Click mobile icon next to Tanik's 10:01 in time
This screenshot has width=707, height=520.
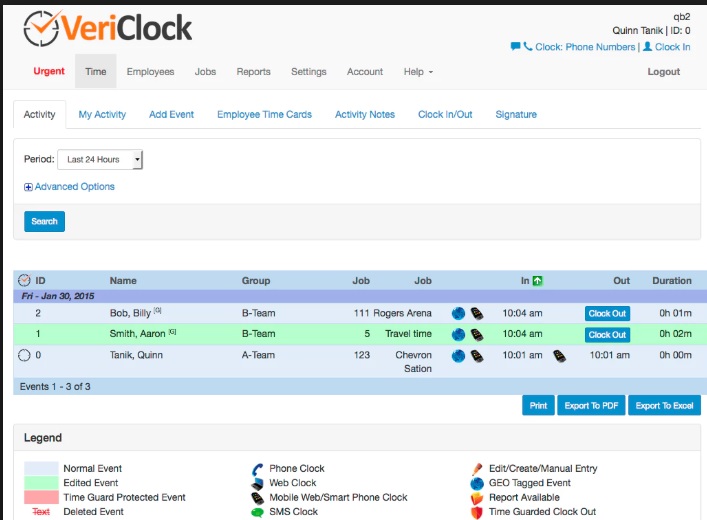(x=559, y=355)
